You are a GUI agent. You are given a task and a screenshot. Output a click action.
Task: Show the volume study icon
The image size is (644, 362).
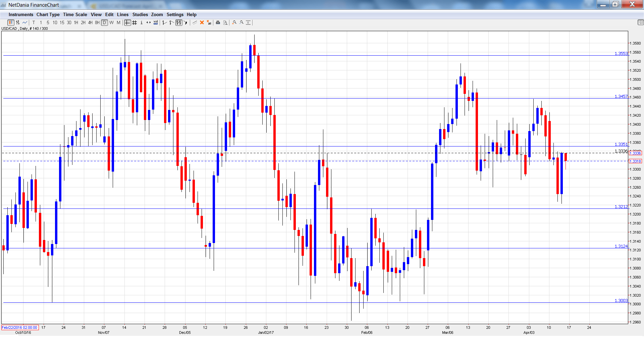pyautogui.click(x=156, y=23)
